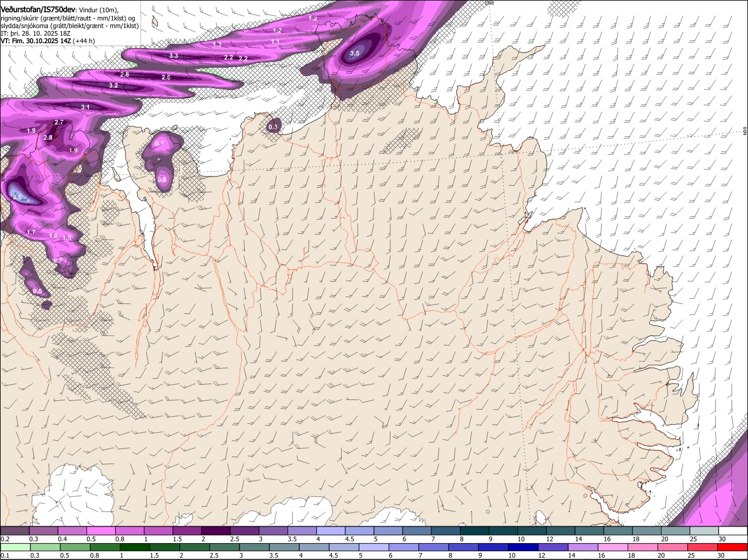This screenshot has height=560, width=748.
Task: Click the title text Veðurstofan/IS750dev
Action: click(38, 9)
